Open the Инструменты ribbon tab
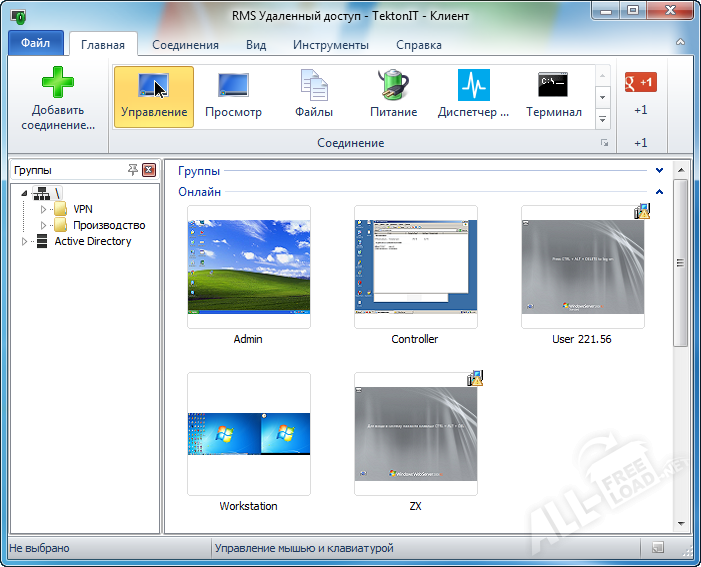 tap(331, 45)
